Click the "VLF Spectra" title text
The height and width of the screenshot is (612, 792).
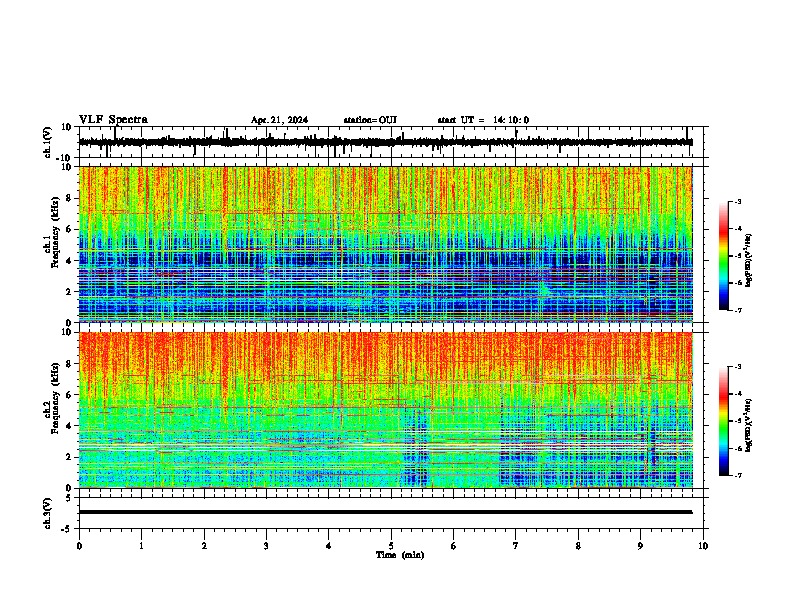(x=113, y=120)
